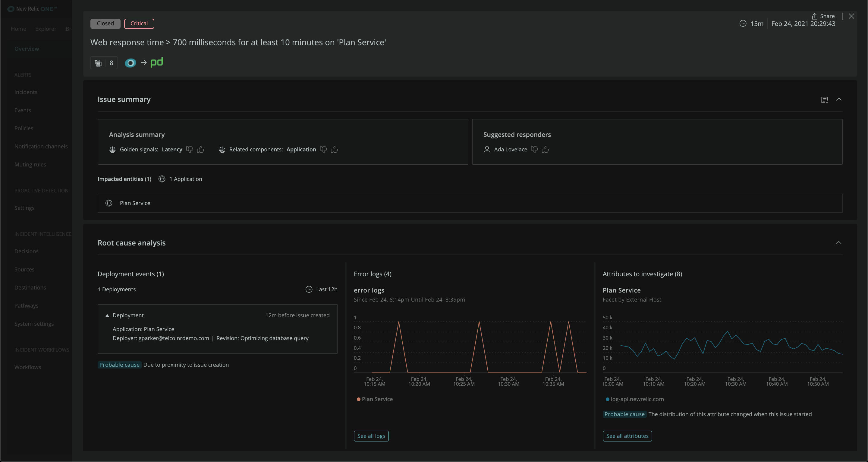
Task: Open Settings under Proactive Detection
Action: pos(24,208)
